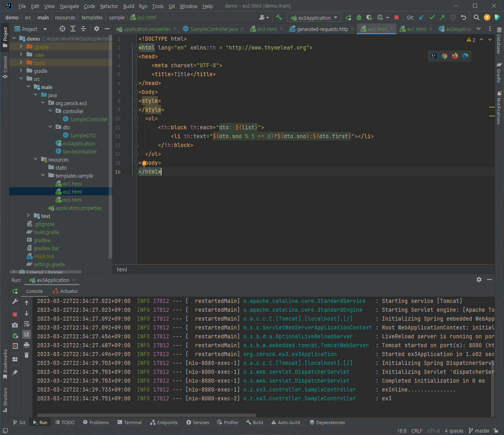Open preview in Chrome browser
This screenshot has height=435, width=504.
[x=444, y=56]
